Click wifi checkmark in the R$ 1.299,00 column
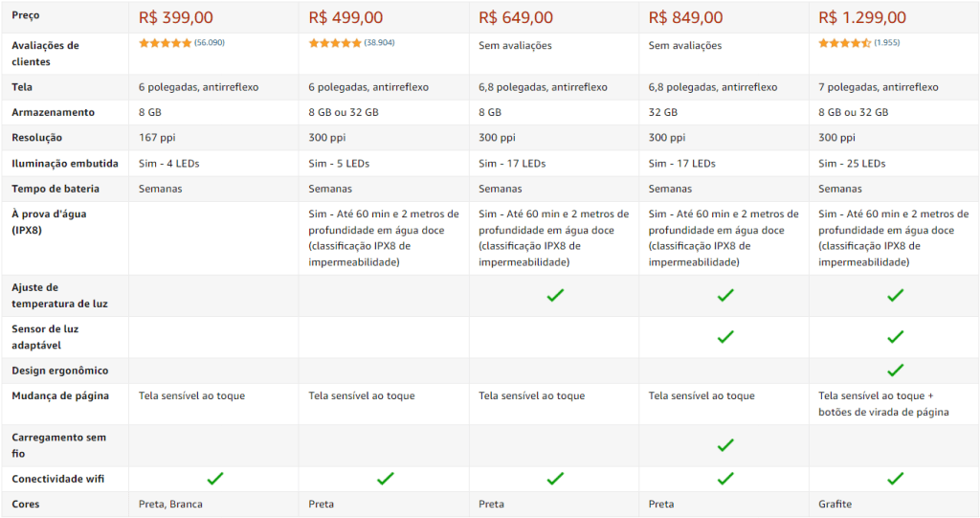This screenshot has height=518, width=980. point(895,479)
